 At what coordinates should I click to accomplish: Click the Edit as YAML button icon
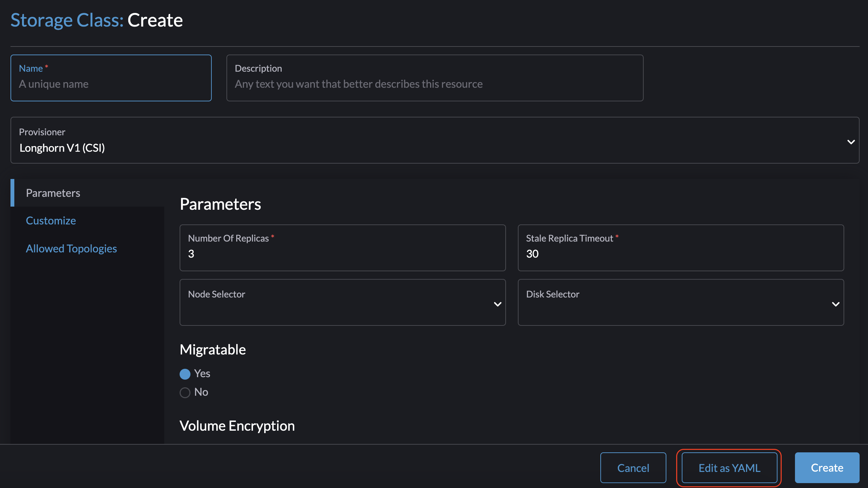coord(729,467)
